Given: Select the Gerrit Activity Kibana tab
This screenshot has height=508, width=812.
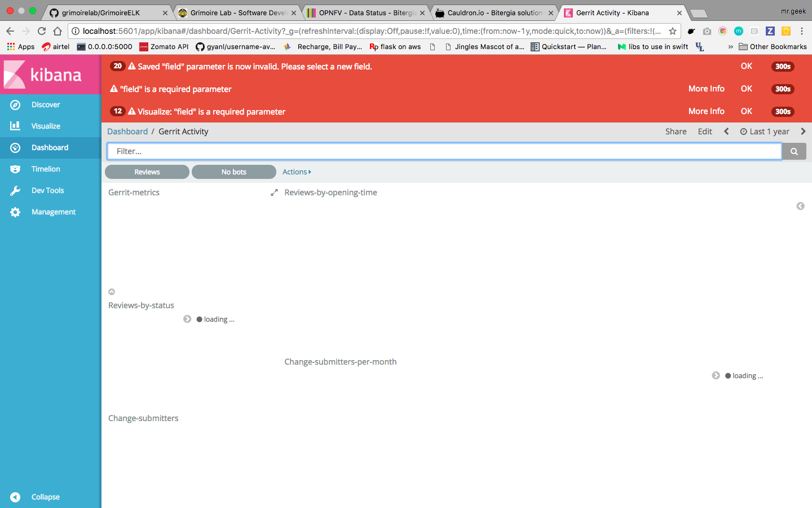Looking at the screenshot, I should pos(623,12).
